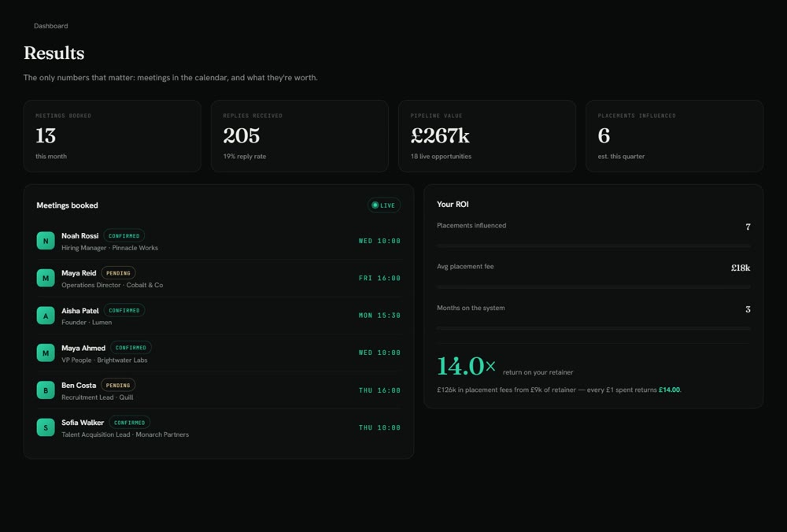Click the '18 live opportunities' text
Screen dimensions: 787x532
[442, 157]
